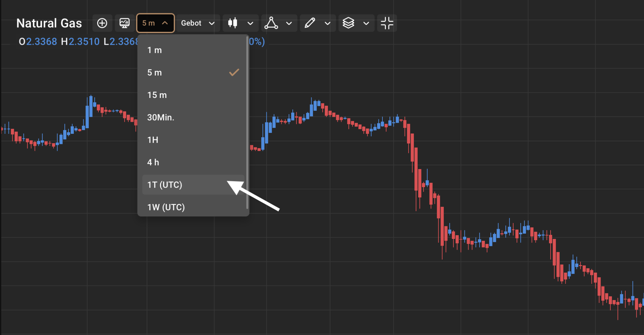Expand the dropdown next to the layers icon
This screenshot has width=644, height=335.
pyautogui.click(x=366, y=23)
